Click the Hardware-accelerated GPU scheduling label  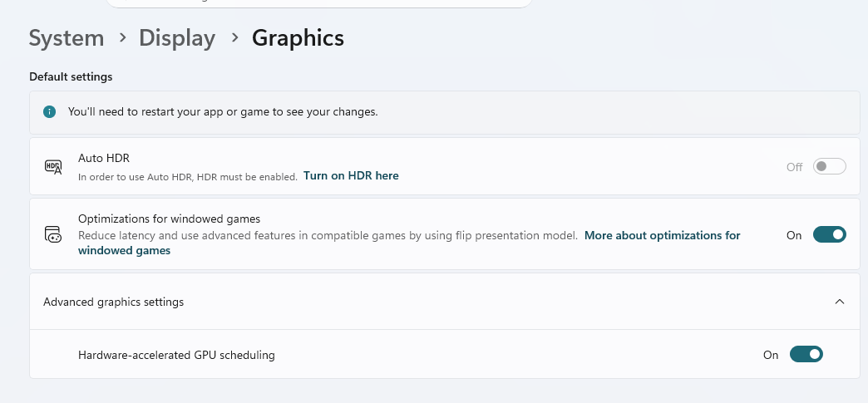pos(176,355)
